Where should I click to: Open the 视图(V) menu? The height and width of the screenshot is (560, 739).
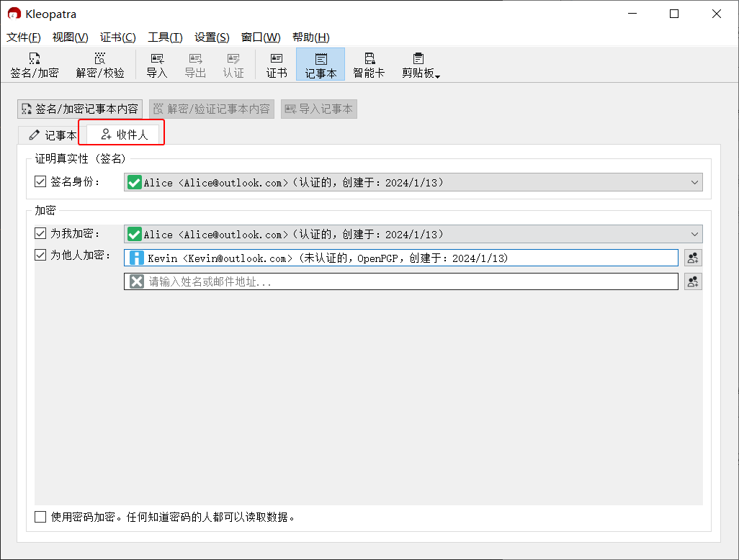click(x=70, y=37)
